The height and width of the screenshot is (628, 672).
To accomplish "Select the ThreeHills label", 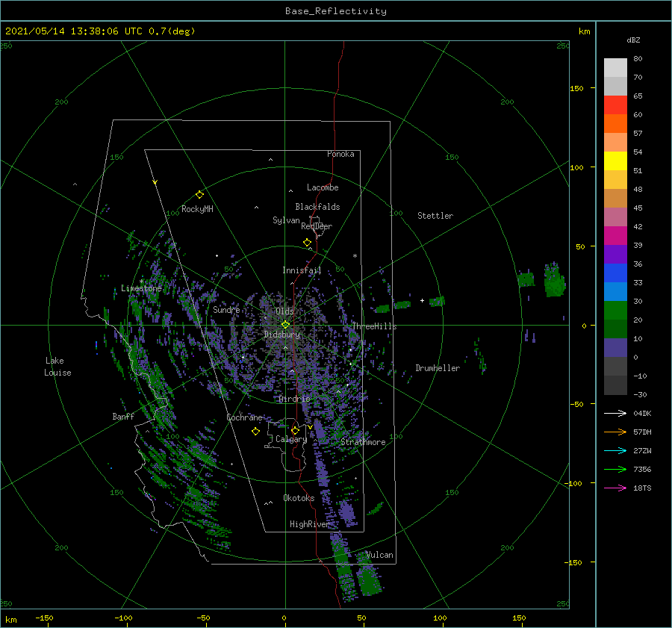I will pos(374,326).
